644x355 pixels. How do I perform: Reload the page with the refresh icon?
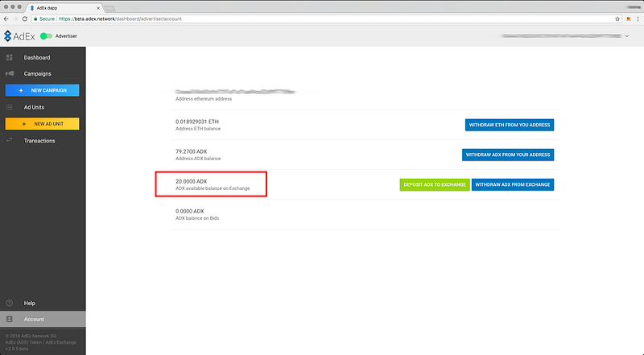[25, 19]
